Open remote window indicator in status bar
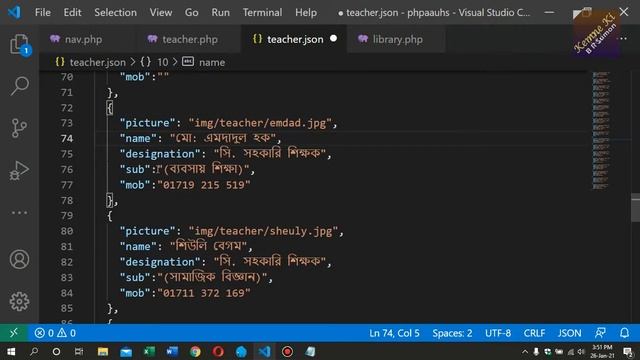 [14, 333]
